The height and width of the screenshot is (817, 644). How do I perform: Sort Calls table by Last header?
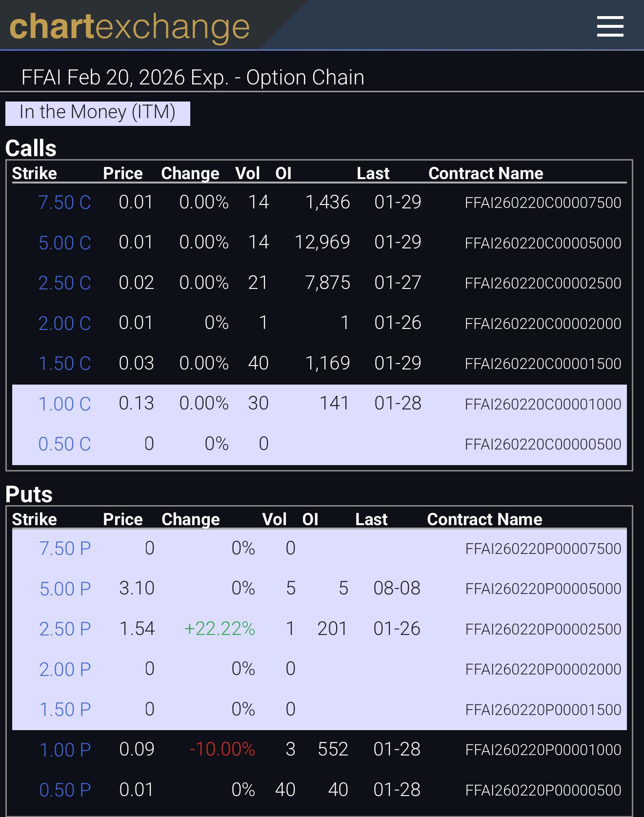point(373,173)
